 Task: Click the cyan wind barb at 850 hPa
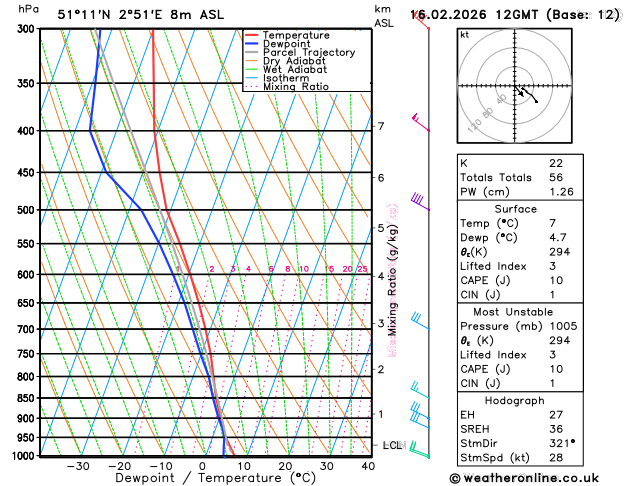[x=420, y=391]
